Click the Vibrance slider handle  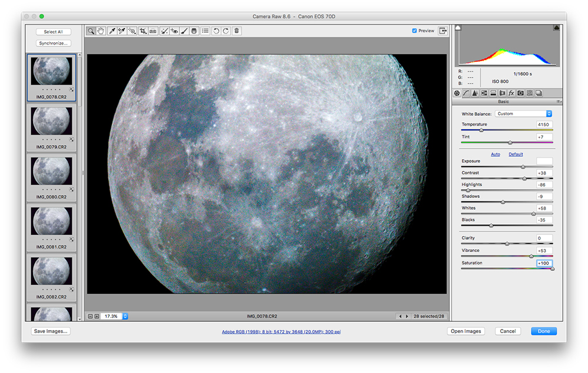(531, 256)
